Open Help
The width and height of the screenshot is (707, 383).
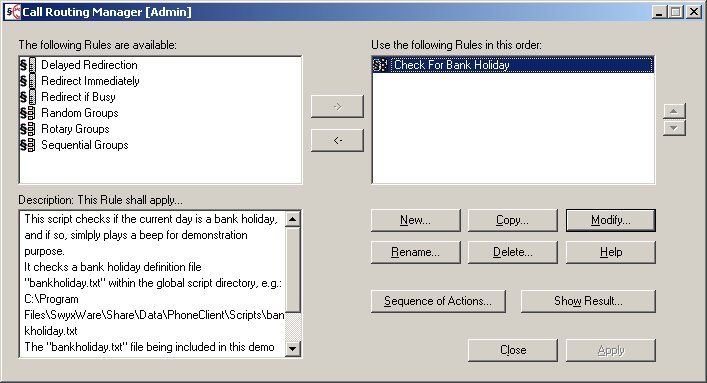click(x=611, y=252)
